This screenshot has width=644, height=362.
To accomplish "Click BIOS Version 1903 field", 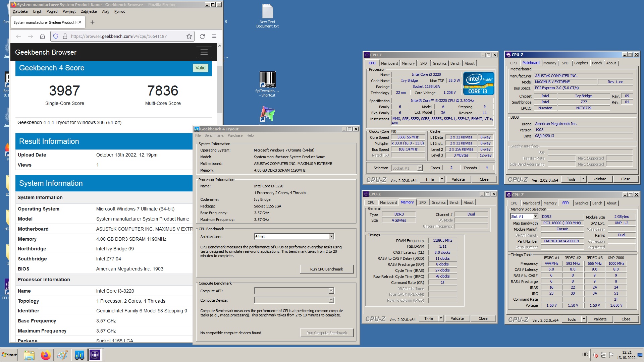I will pos(584,130).
